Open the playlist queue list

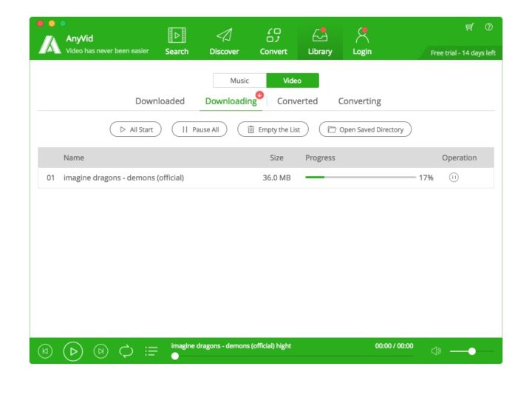tap(151, 351)
